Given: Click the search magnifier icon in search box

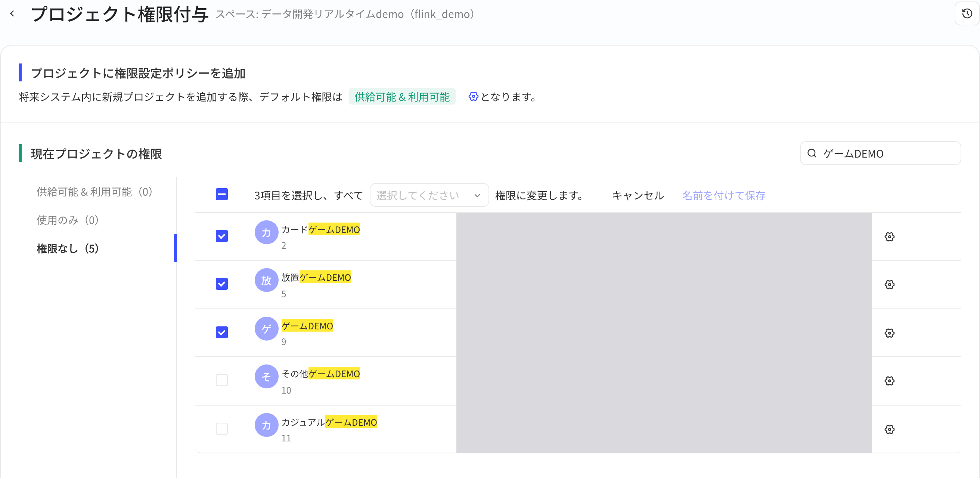Looking at the screenshot, I should point(812,153).
